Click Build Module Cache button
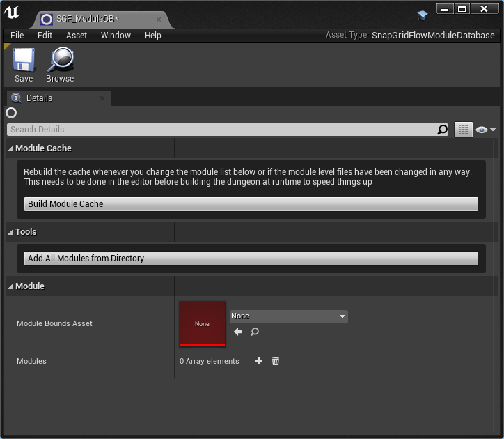 [x=251, y=204]
